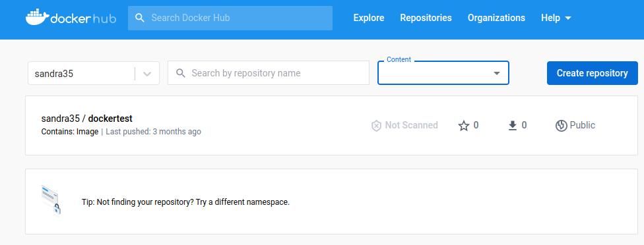
Task: Click 'Last pushed: 3 months ago' text
Action: pos(153,132)
